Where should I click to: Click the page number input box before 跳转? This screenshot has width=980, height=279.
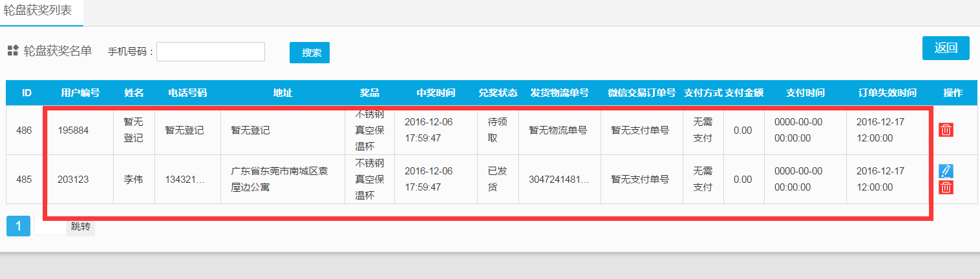(49, 226)
